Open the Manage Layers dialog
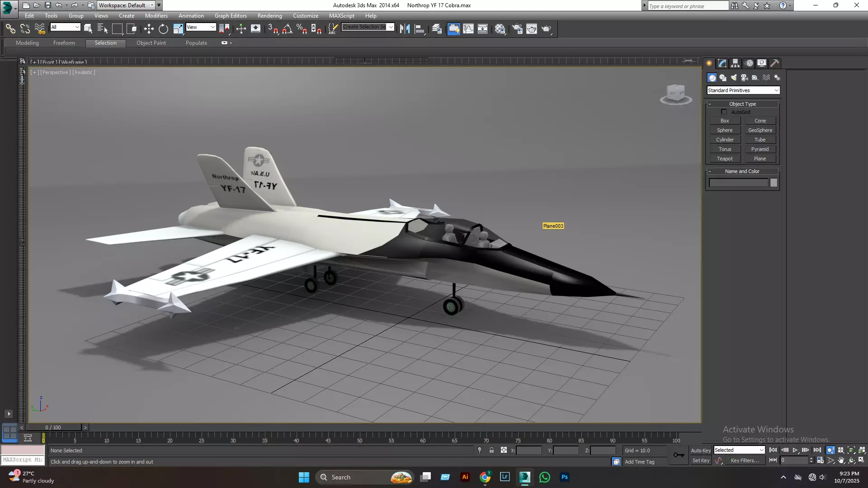This screenshot has height=488, width=868. 437,29
